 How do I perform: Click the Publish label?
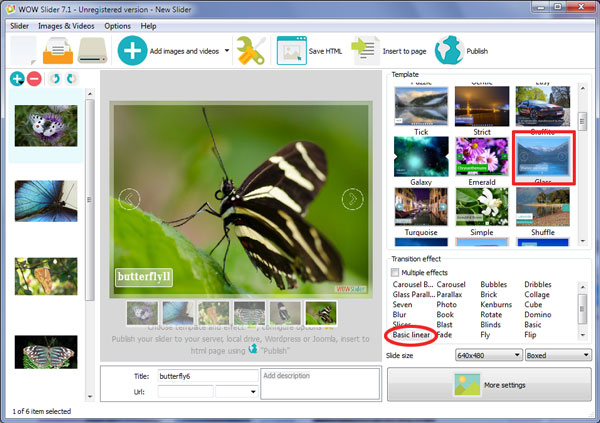coord(477,51)
